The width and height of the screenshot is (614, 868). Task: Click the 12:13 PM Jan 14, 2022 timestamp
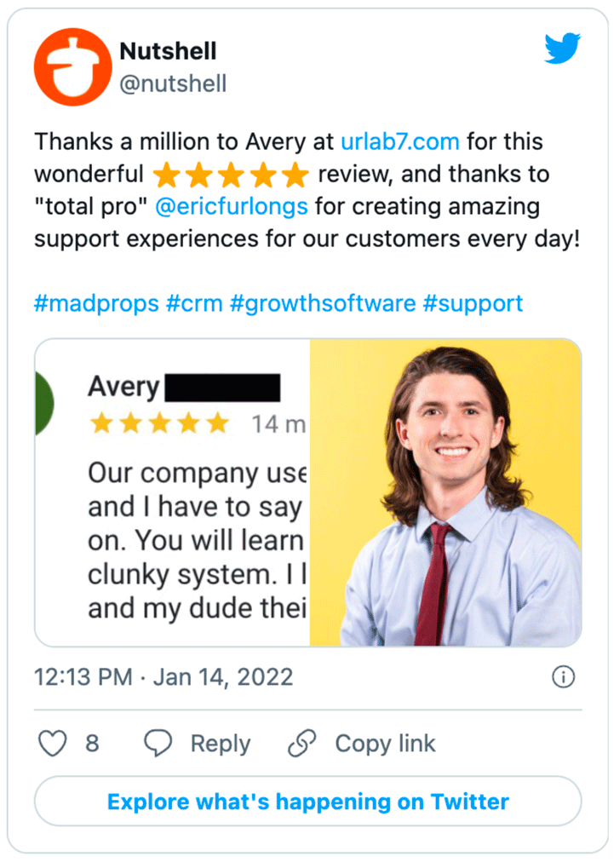(x=164, y=677)
